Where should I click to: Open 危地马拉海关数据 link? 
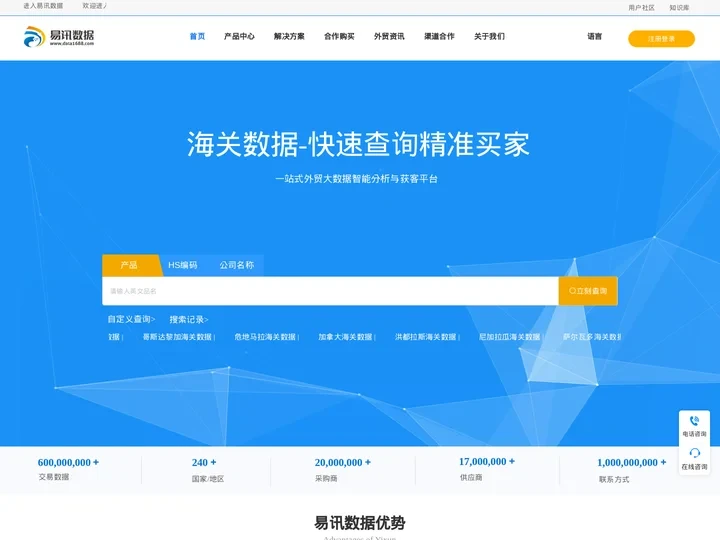click(x=265, y=337)
